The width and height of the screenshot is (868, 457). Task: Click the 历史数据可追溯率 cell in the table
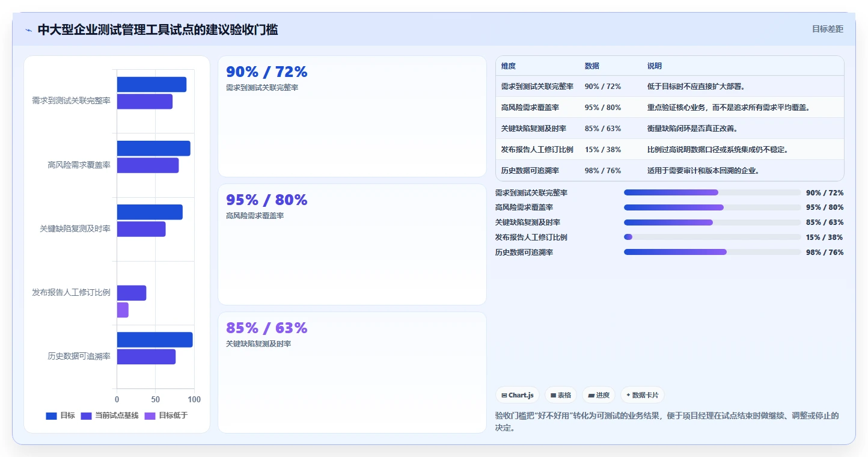click(530, 171)
